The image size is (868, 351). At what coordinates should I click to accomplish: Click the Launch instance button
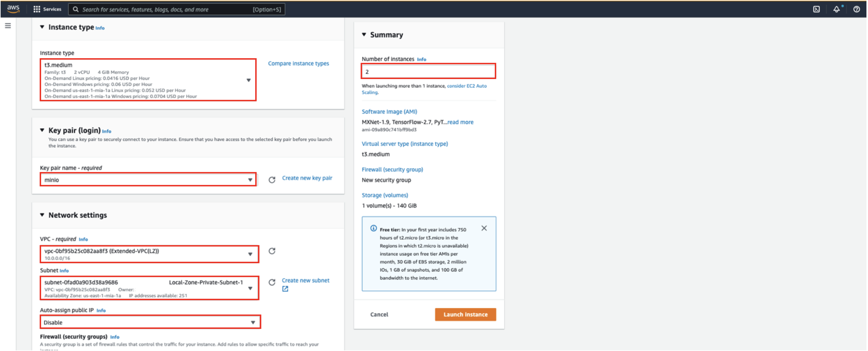point(465,314)
